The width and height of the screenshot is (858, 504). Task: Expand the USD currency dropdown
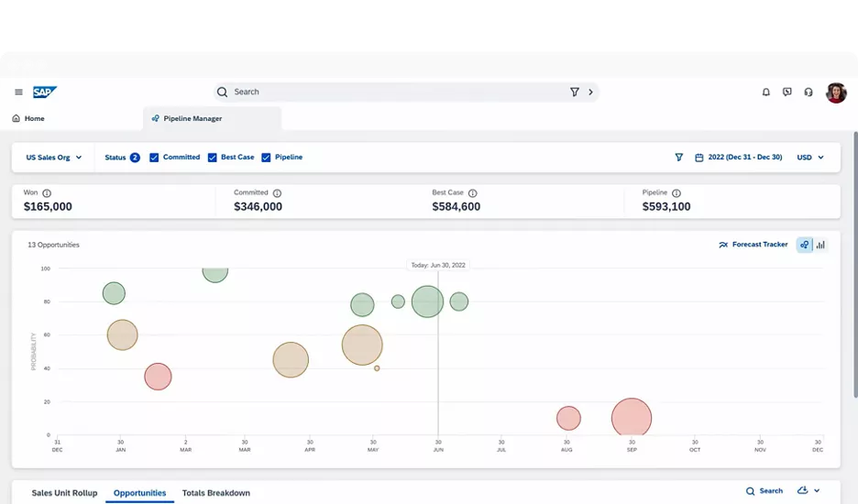[810, 157]
